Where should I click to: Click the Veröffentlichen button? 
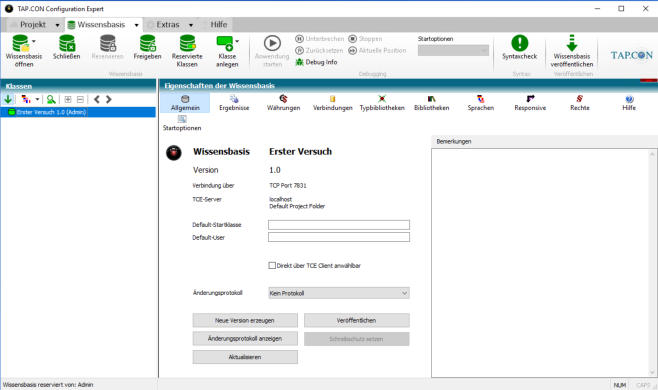tap(356, 320)
